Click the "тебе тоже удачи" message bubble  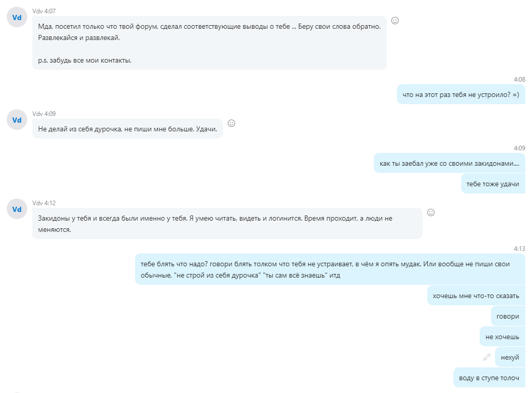click(492, 184)
